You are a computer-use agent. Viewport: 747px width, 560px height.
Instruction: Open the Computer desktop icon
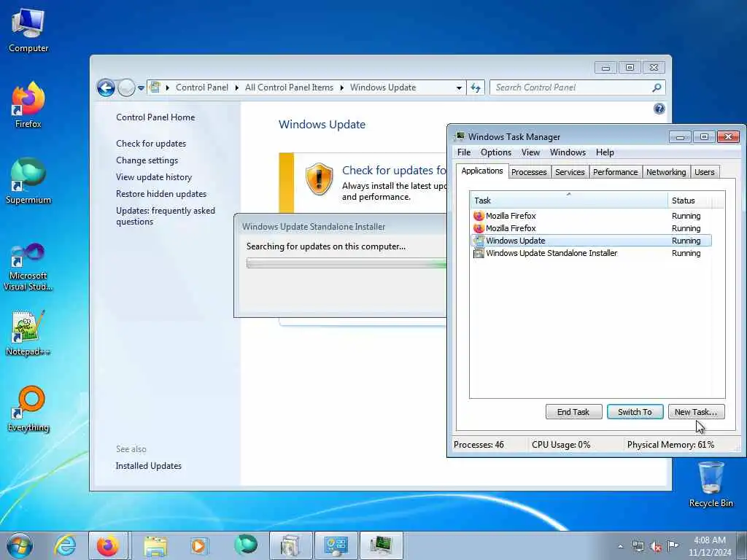(x=28, y=30)
